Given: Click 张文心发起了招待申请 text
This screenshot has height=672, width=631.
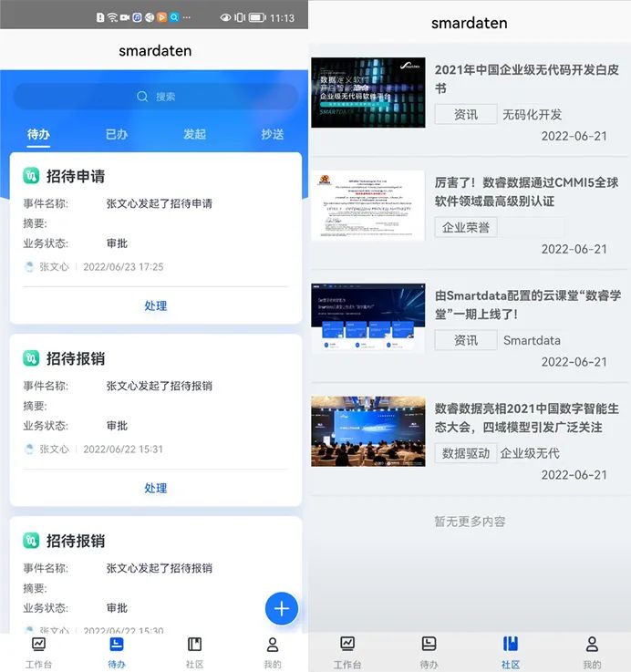Looking at the screenshot, I should 159,203.
